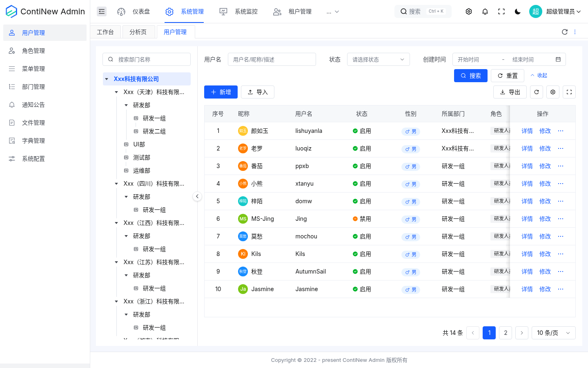Refresh the user table

pyautogui.click(x=537, y=92)
